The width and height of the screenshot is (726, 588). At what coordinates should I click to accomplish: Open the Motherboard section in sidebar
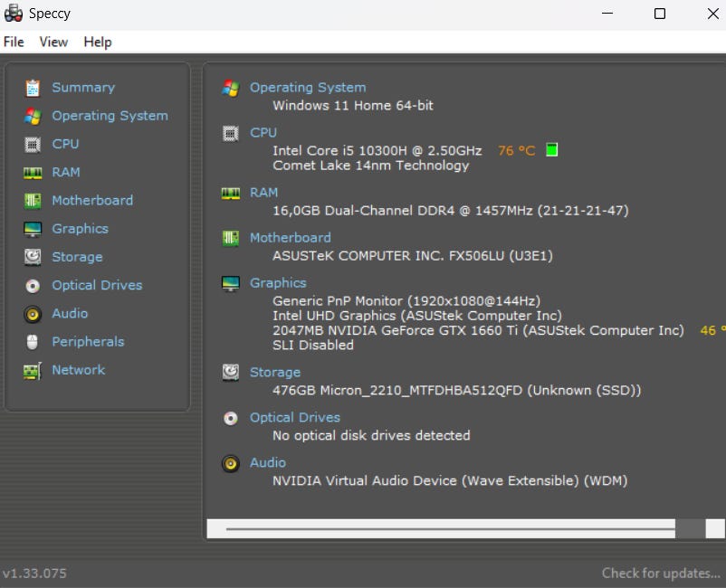coord(92,200)
